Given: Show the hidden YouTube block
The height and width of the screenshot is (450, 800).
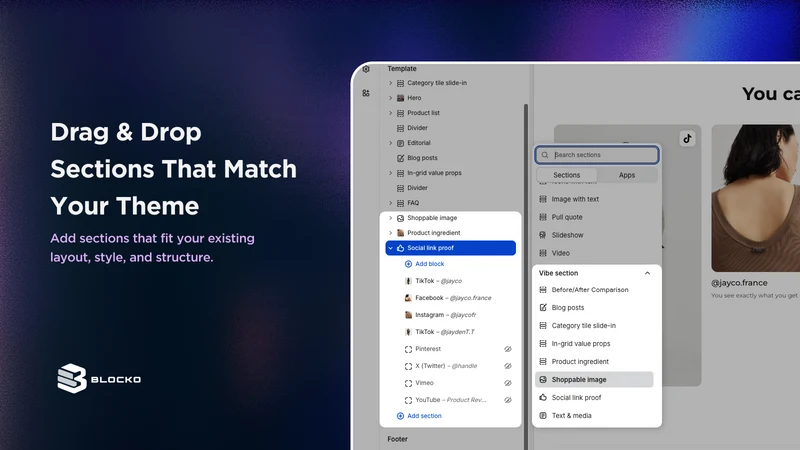Looking at the screenshot, I should pyautogui.click(x=508, y=400).
